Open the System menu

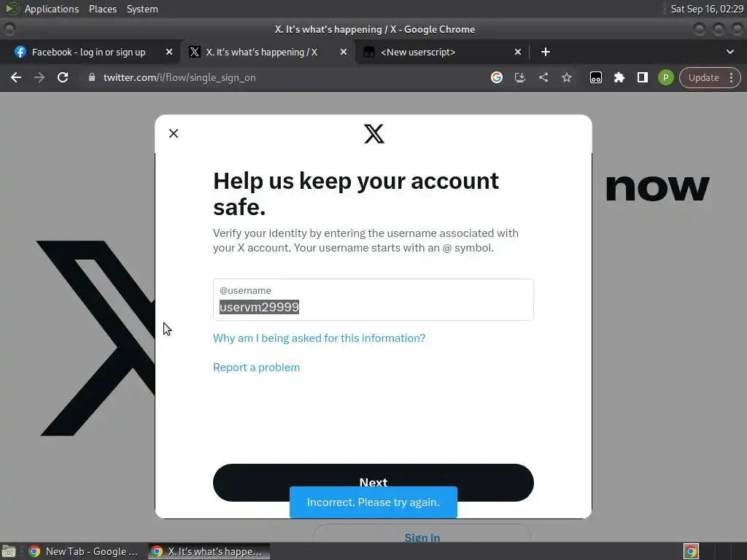click(142, 9)
